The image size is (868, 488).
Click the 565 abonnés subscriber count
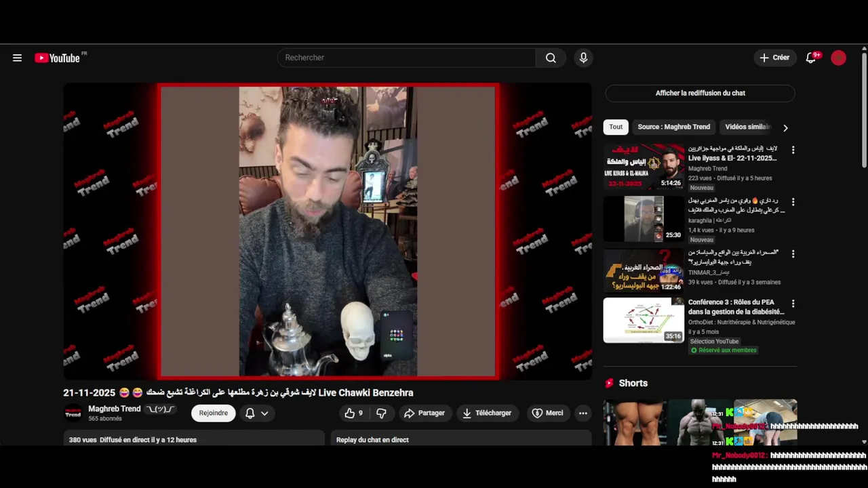coord(105,419)
